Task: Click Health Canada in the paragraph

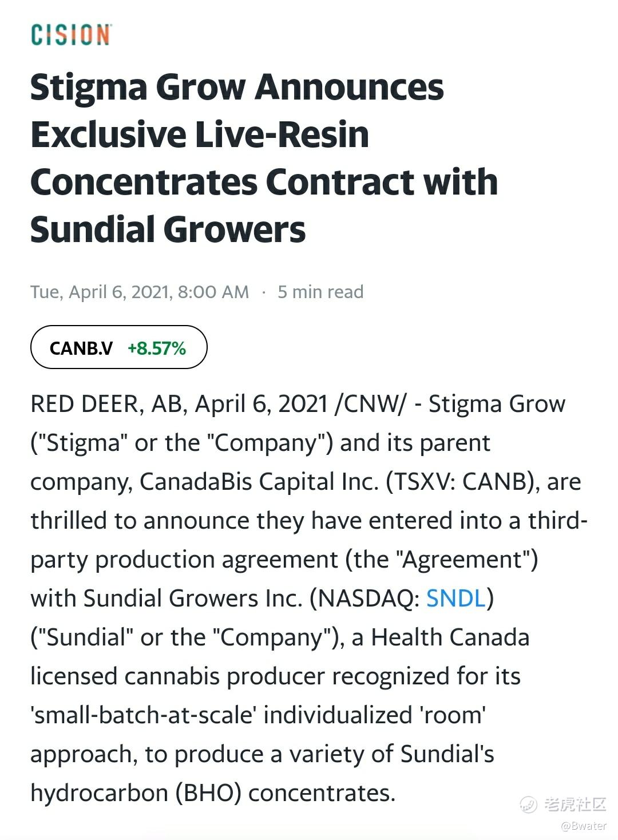Action: pos(450,637)
